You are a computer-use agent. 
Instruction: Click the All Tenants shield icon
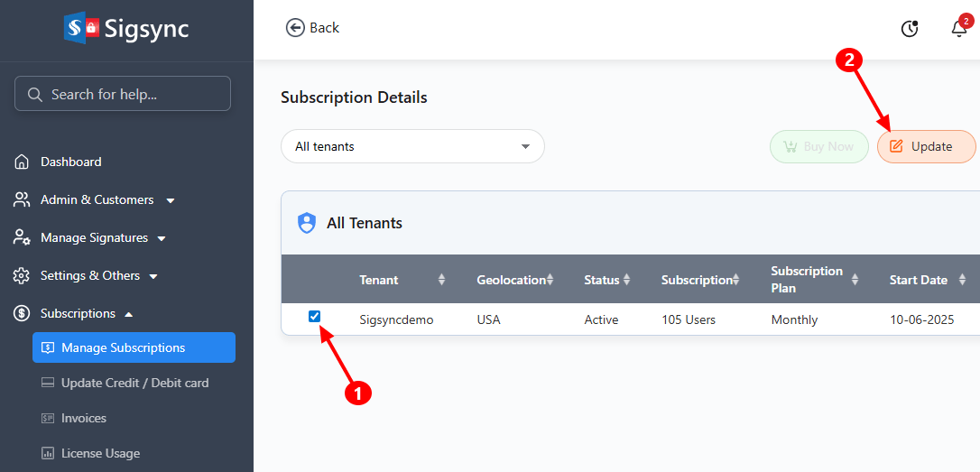click(307, 223)
